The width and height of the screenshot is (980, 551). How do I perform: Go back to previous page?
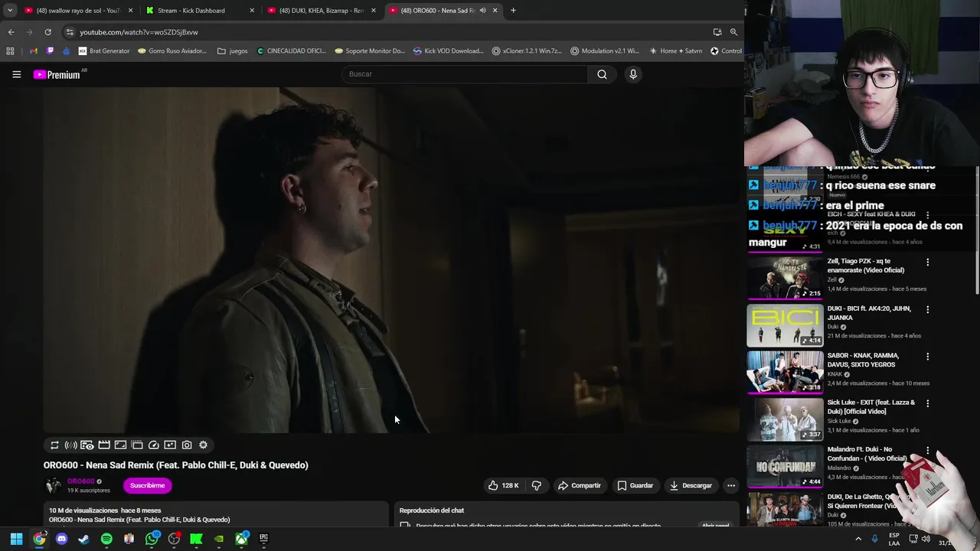click(x=11, y=32)
